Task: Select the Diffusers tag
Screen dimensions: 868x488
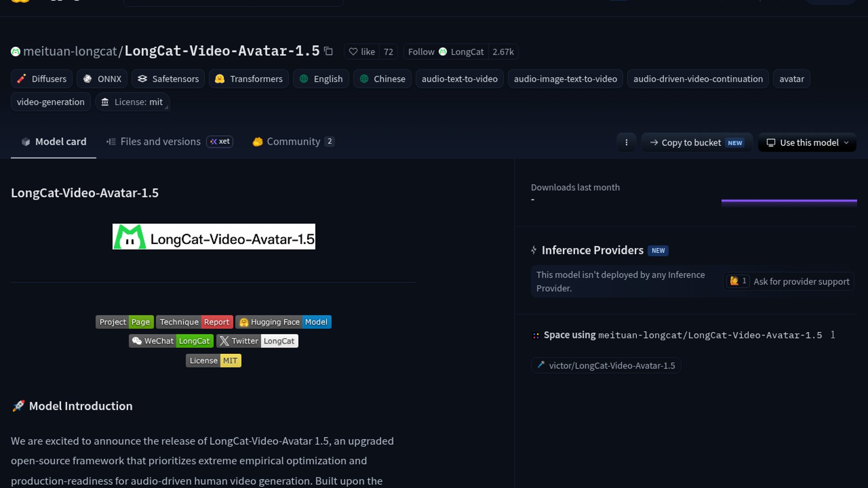Action: 42,79
